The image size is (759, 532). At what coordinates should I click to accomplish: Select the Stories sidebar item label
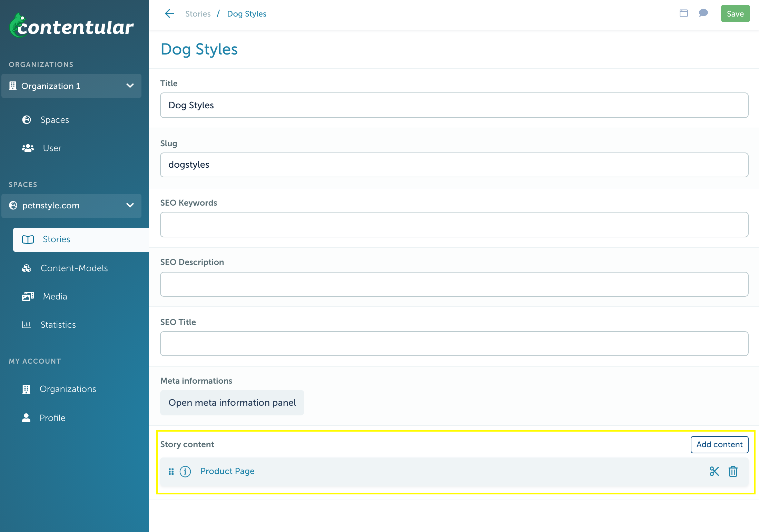click(56, 239)
